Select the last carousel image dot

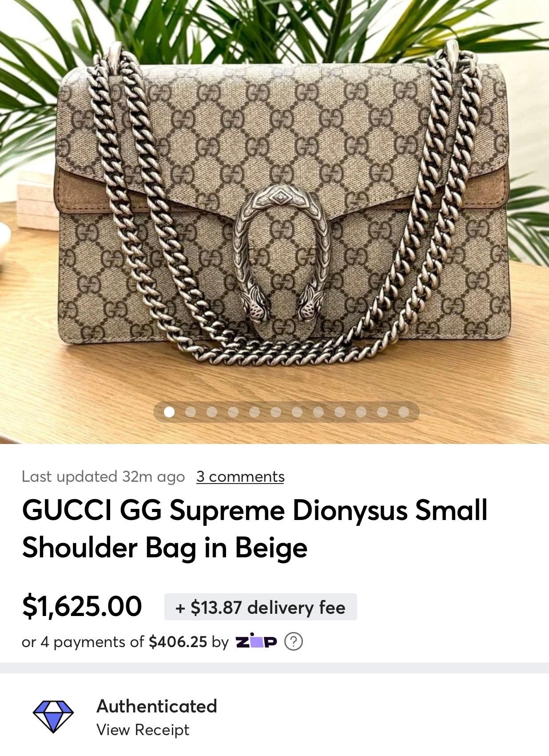404,412
